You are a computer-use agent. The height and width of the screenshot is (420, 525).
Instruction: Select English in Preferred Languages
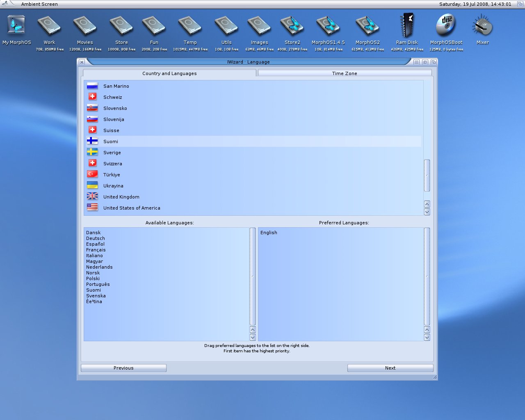pos(269,233)
